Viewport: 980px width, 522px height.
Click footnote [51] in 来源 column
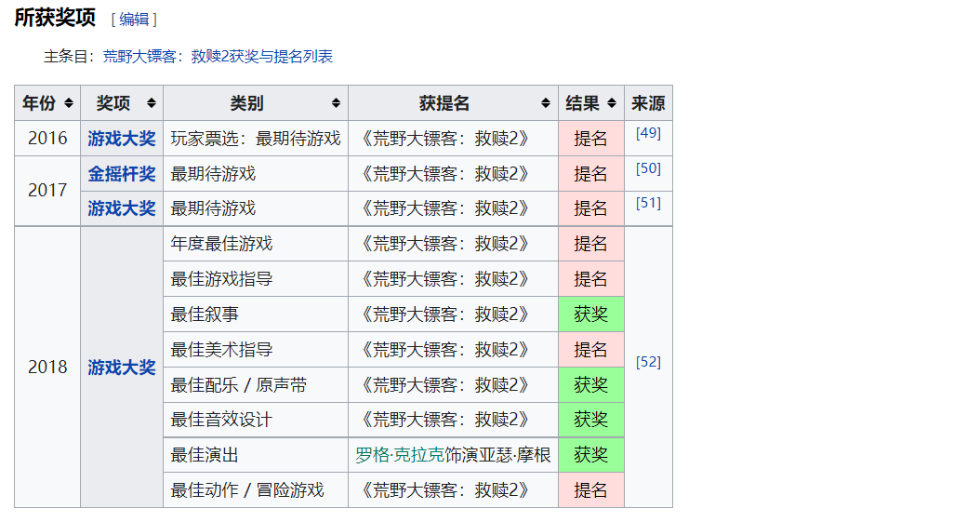point(648,203)
